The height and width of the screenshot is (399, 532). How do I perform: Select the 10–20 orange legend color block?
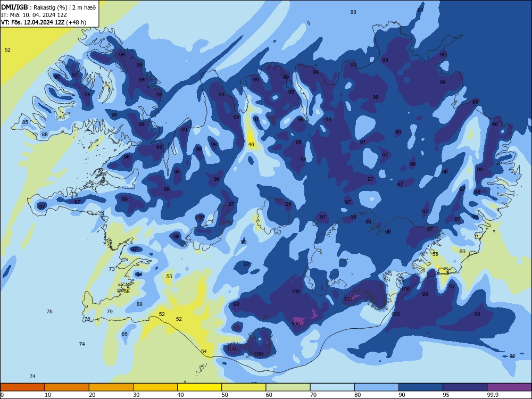click(67, 387)
